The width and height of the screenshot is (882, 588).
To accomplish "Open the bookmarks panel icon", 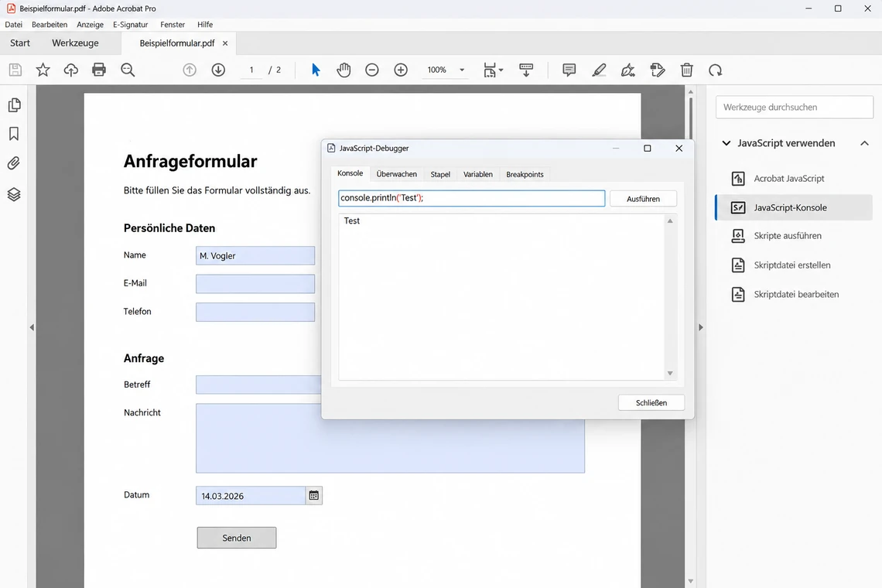I will point(14,133).
